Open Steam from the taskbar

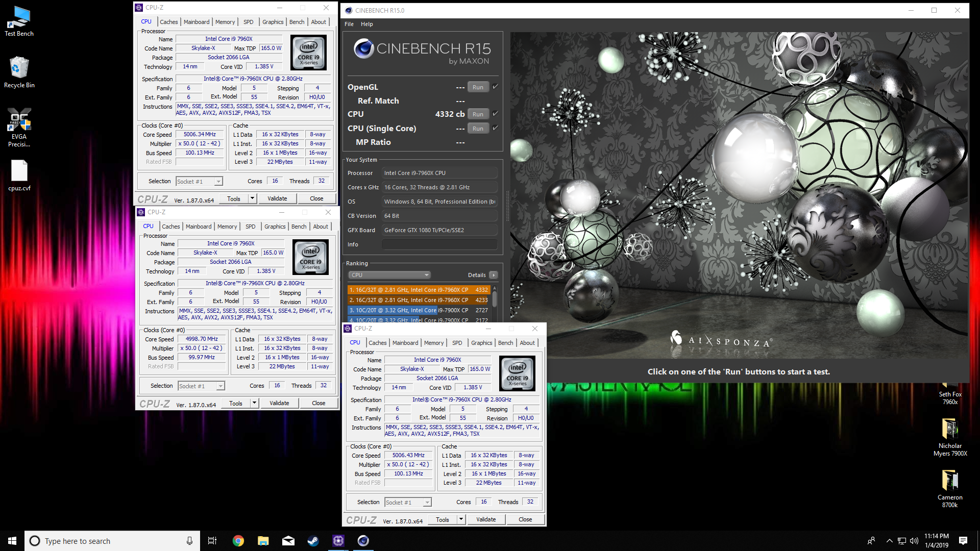tap(313, 541)
